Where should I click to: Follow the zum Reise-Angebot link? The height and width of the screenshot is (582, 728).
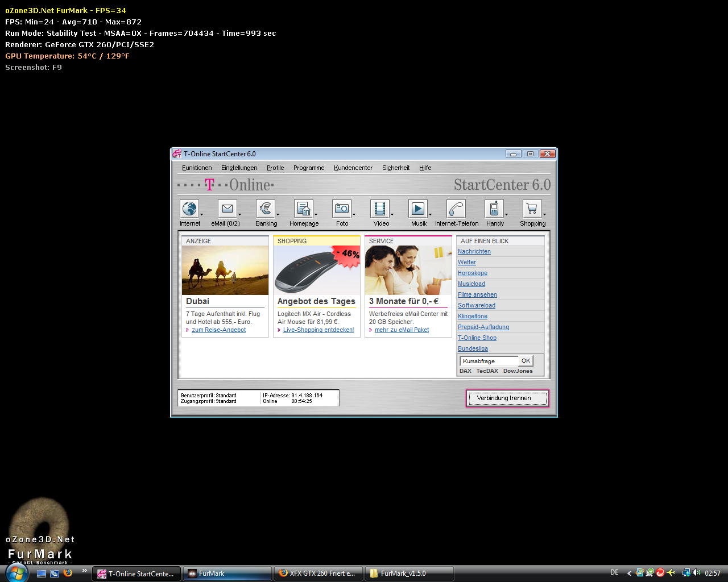pos(219,330)
